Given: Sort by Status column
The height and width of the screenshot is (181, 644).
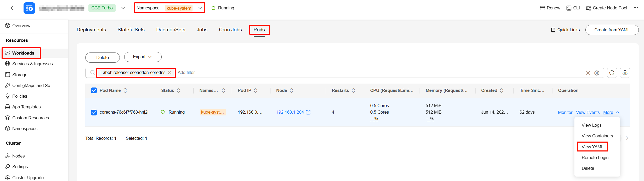Looking at the screenshot, I should pyautogui.click(x=178, y=90).
